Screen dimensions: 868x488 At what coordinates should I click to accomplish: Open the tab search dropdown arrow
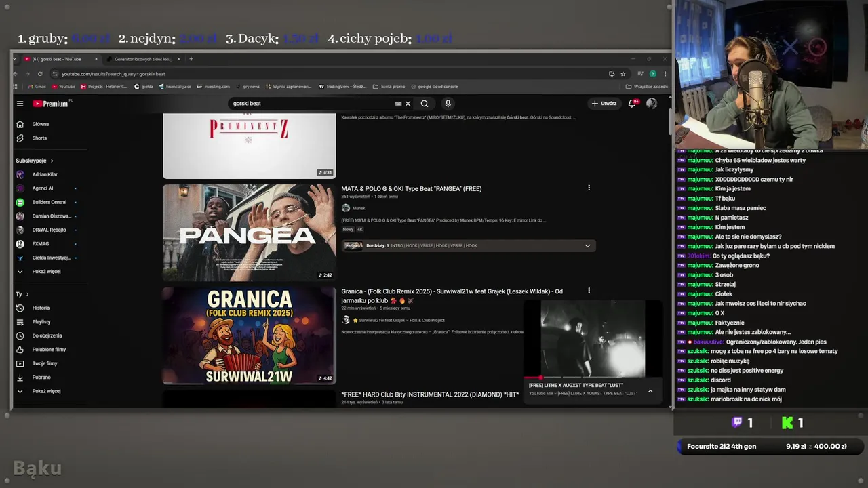(15, 59)
